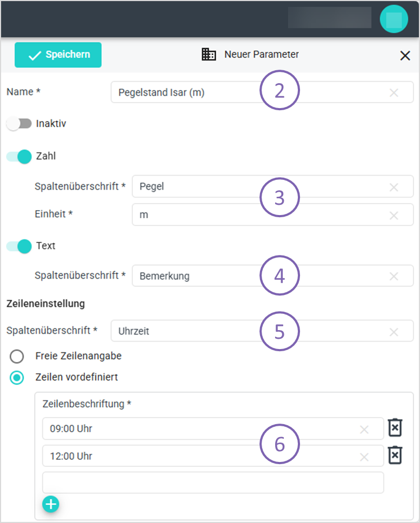Viewport: 420px width, 523px height.
Task: Clear the Bemerkung column heading field
Action: [394, 276]
